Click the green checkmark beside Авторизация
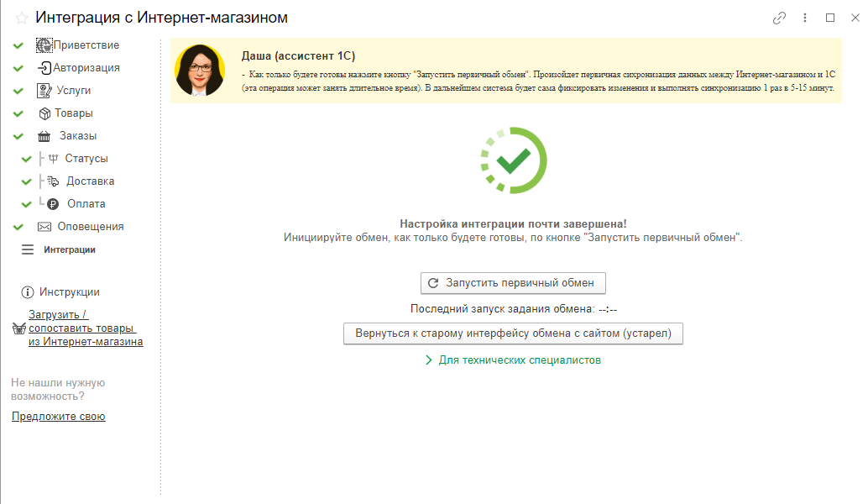The image size is (868, 504). click(18, 68)
